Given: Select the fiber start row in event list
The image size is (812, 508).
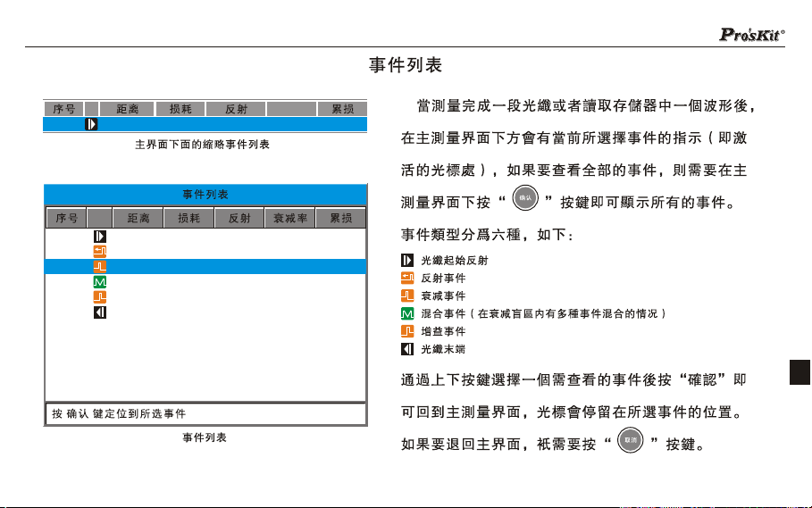Looking at the screenshot, I should 205,237.
